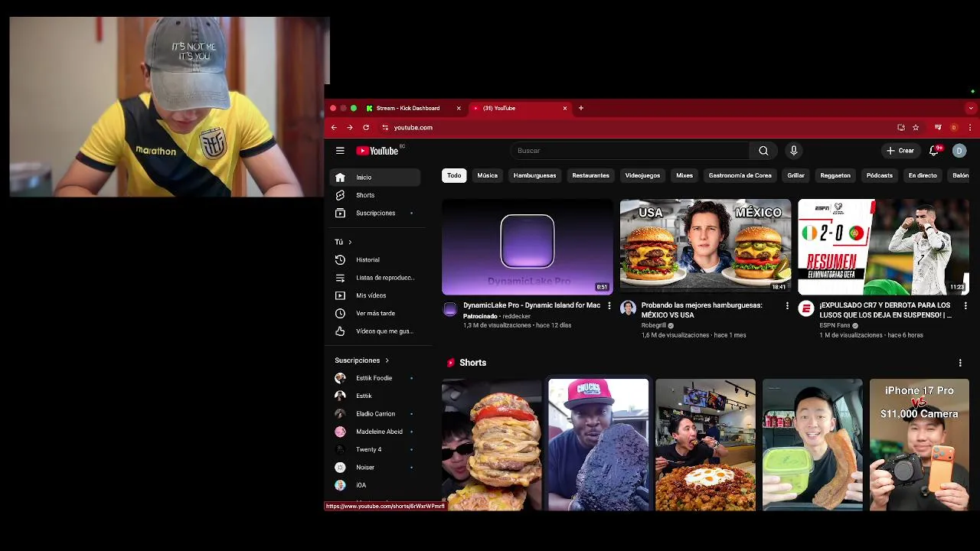
Task: Go back with browser back arrow
Action: (x=334, y=128)
